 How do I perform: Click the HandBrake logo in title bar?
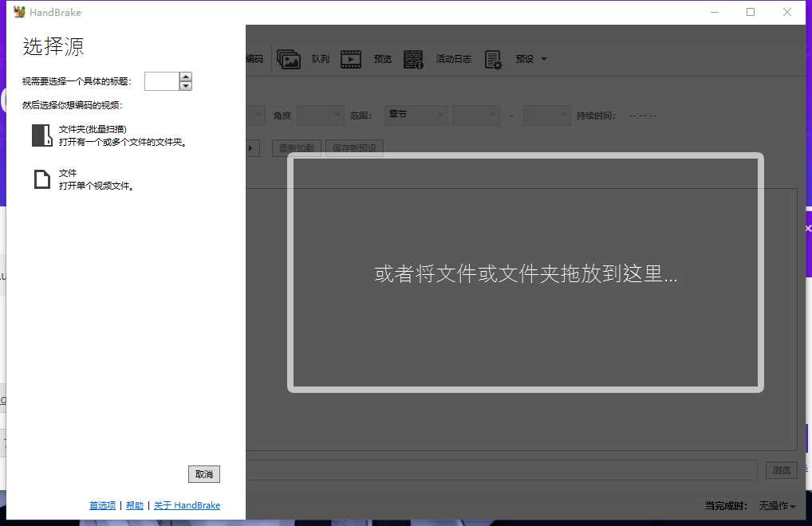(19, 12)
